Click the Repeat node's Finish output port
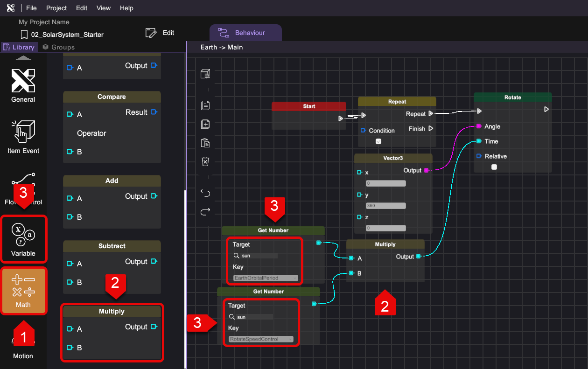Viewport: 588px width, 369px height. (431, 128)
